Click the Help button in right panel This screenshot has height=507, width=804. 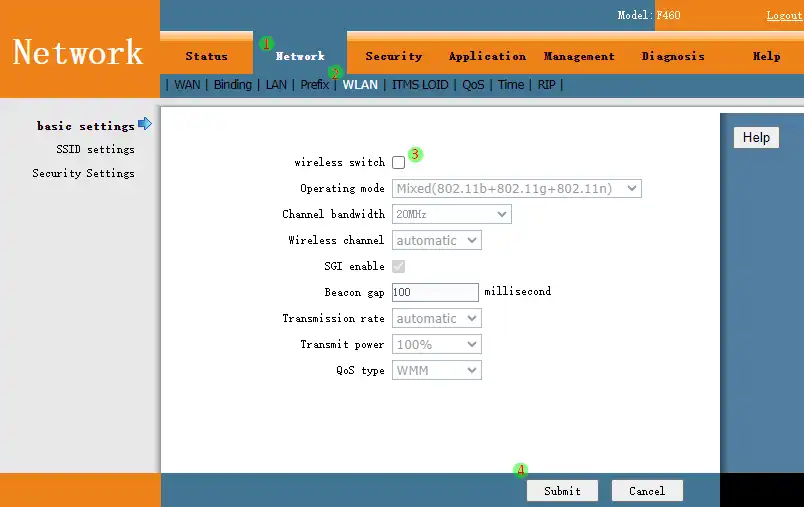tap(756, 137)
